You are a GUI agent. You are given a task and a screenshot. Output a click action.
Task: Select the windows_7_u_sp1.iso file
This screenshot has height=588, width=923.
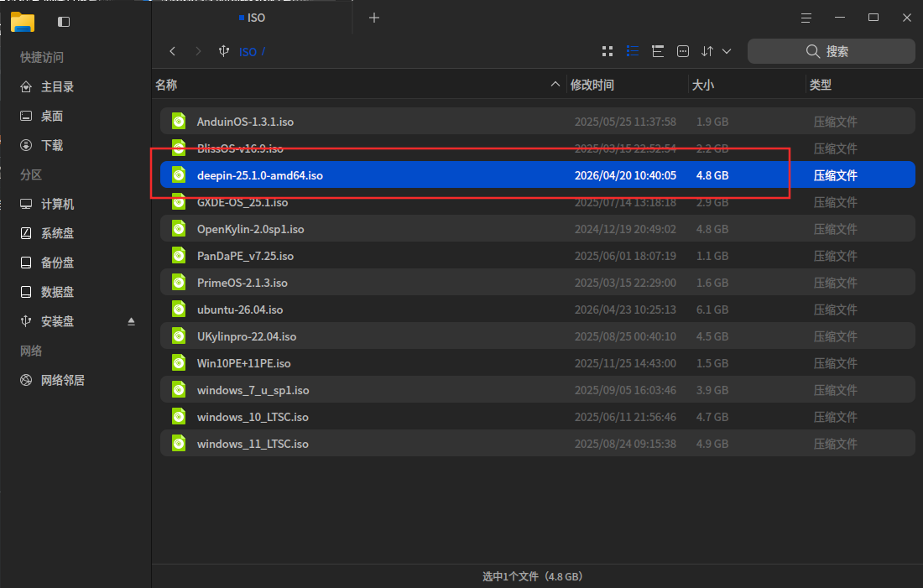[537, 390]
